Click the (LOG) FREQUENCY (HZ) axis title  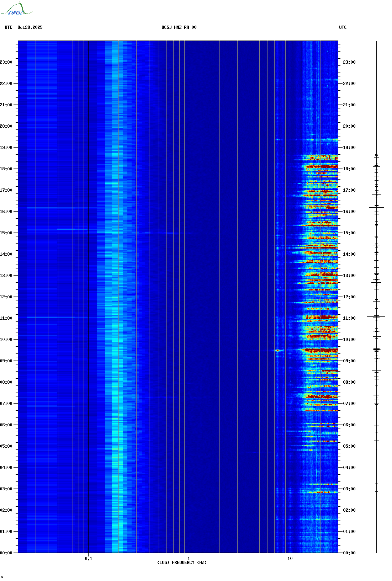click(182, 563)
